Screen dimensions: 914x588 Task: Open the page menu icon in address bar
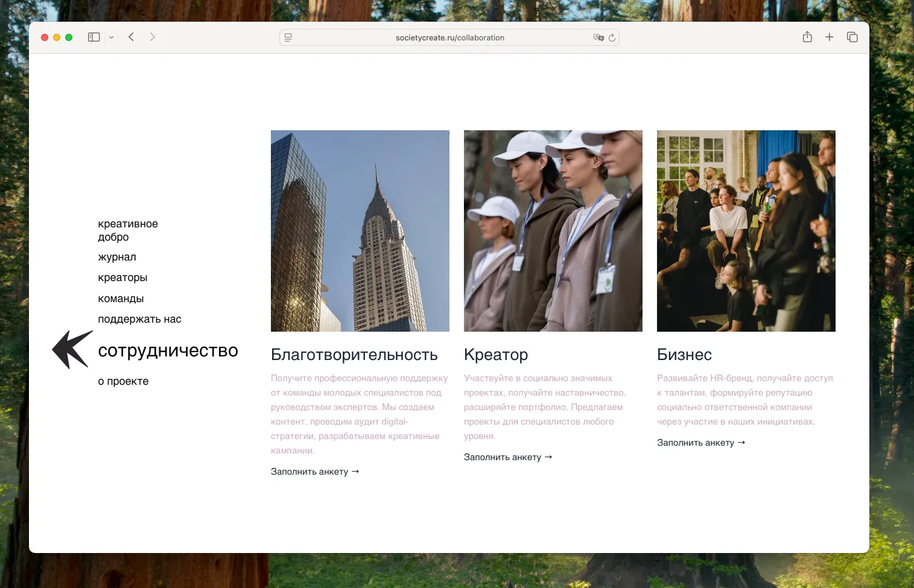(x=288, y=37)
